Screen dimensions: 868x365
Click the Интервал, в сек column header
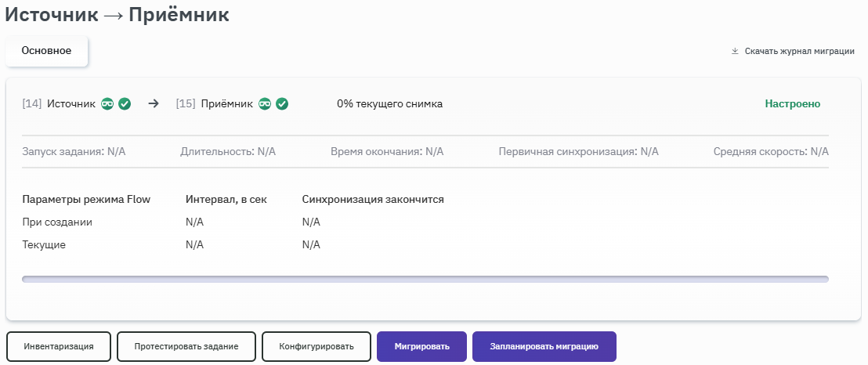(226, 199)
